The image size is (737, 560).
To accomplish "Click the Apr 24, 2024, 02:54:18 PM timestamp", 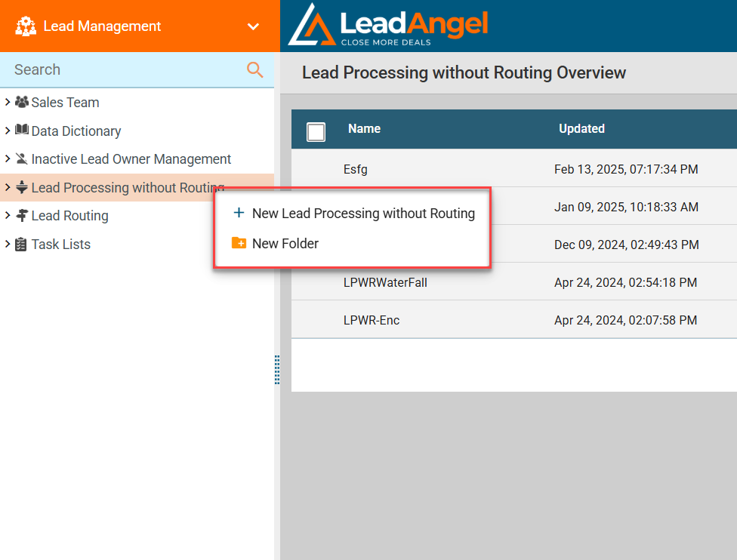I will click(625, 282).
